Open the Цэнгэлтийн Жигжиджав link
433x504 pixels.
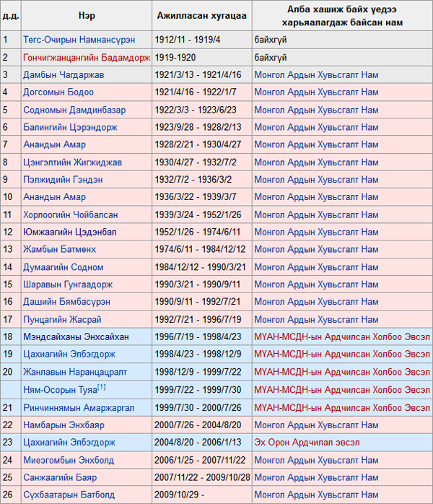[x=73, y=162]
